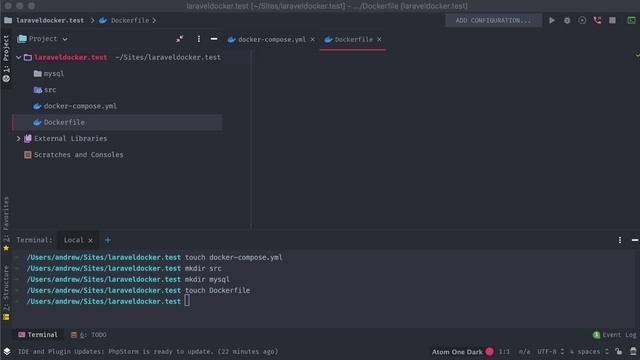Open the Atom One Dark theme switcher
The height and width of the screenshot is (360, 640).
tap(457, 352)
